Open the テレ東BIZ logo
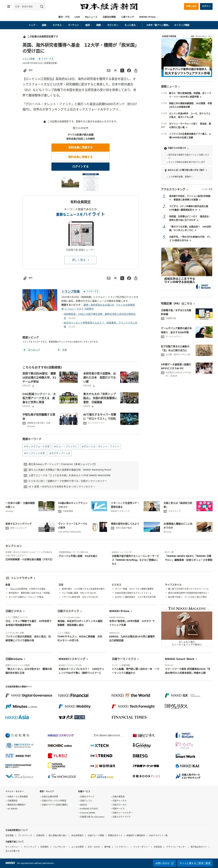This screenshot has width=218, height=868. [x=57, y=756]
